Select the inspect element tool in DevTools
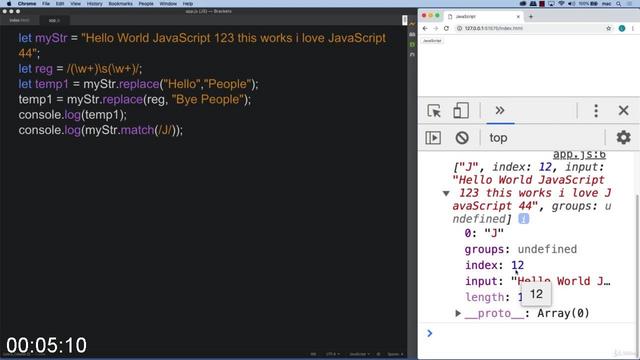The height and width of the screenshot is (360, 640). tap(433, 111)
